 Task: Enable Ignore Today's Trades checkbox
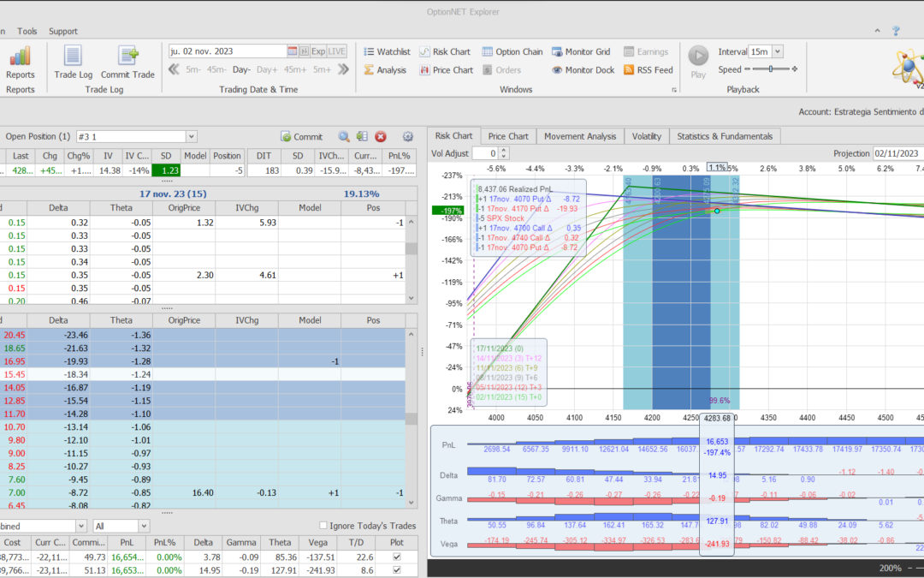323,526
